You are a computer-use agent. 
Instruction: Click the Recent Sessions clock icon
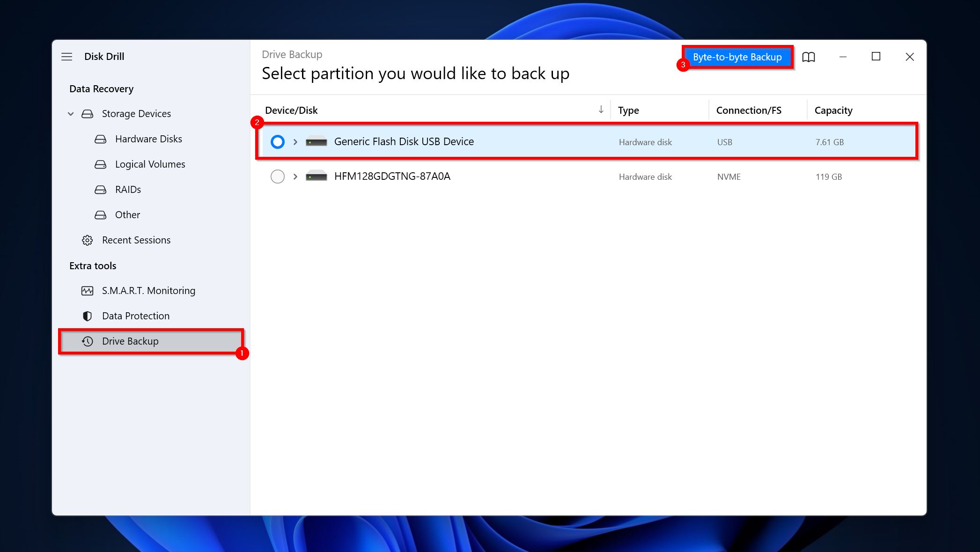[86, 240]
